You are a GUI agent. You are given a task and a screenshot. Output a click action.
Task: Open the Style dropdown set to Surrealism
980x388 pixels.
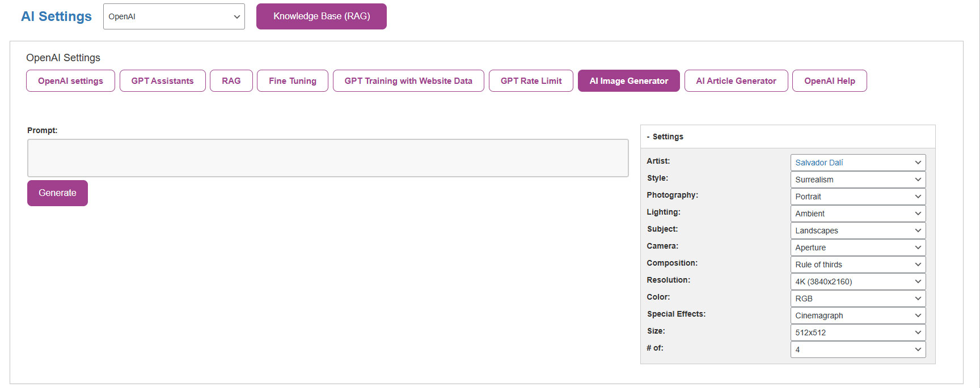tap(857, 180)
